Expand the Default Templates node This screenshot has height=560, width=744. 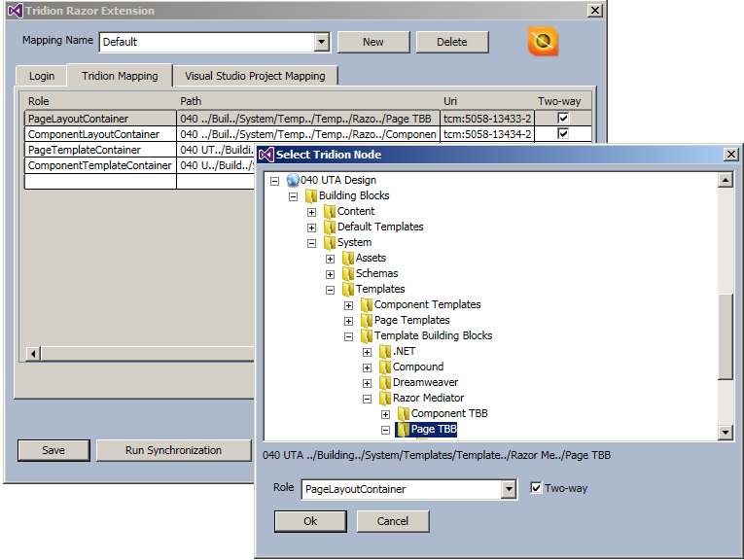click(312, 227)
